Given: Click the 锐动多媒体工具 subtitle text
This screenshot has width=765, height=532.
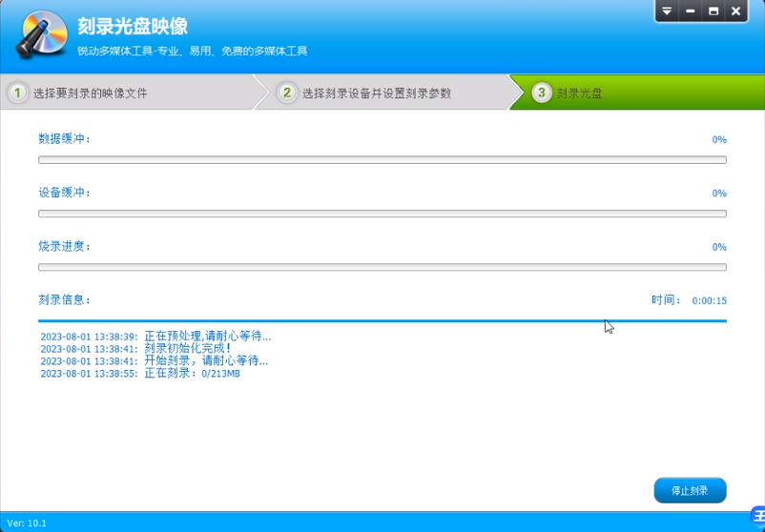Looking at the screenshot, I should point(193,51).
